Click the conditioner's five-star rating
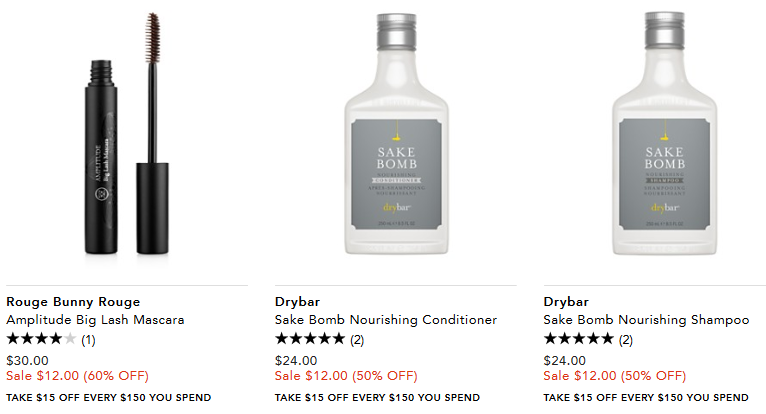766x414 pixels. (309, 339)
